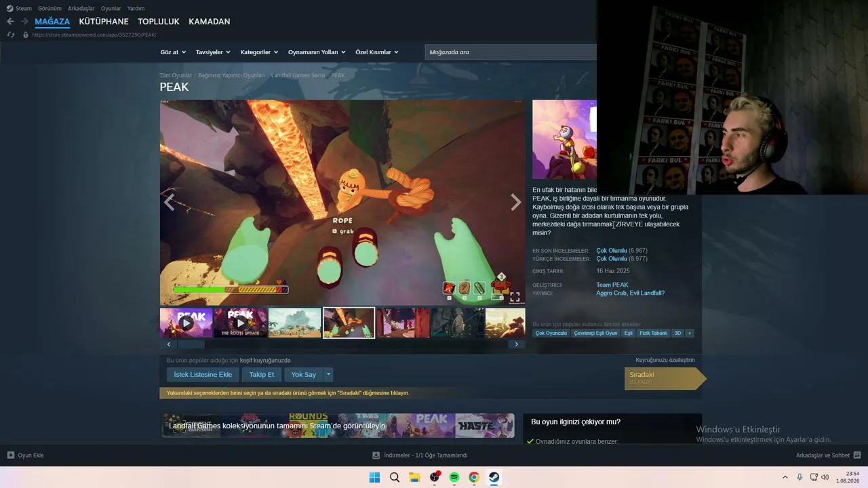The height and width of the screenshot is (488, 868).
Task: Click the Sıradaki queue button
Action: point(665,378)
